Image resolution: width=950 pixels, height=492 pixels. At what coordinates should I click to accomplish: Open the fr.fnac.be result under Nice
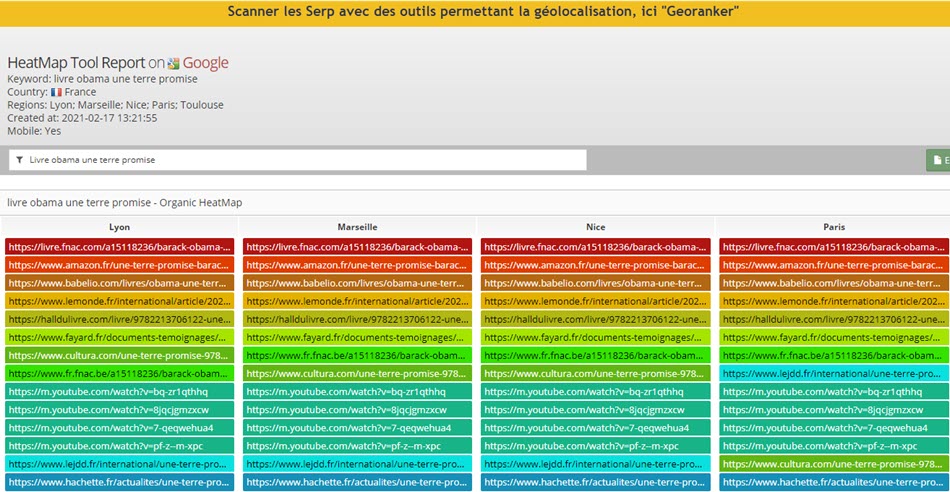596,356
